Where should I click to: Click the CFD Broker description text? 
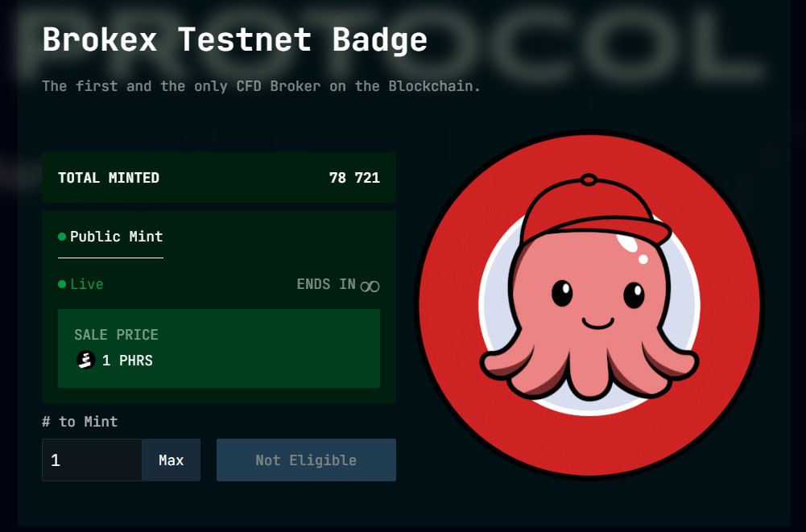point(261,86)
